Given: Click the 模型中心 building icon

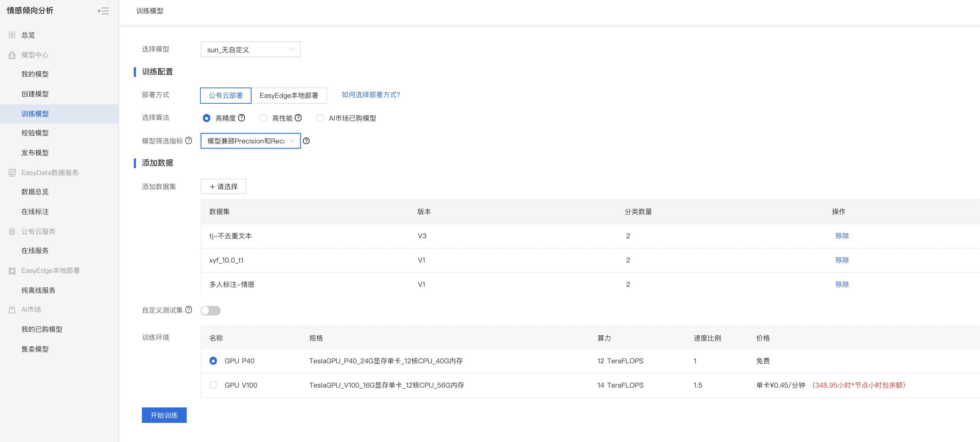Looking at the screenshot, I should (12, 55).
